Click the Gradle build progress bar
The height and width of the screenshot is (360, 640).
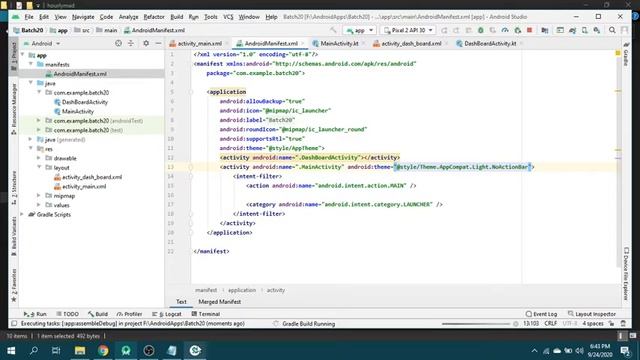point(476,324)
